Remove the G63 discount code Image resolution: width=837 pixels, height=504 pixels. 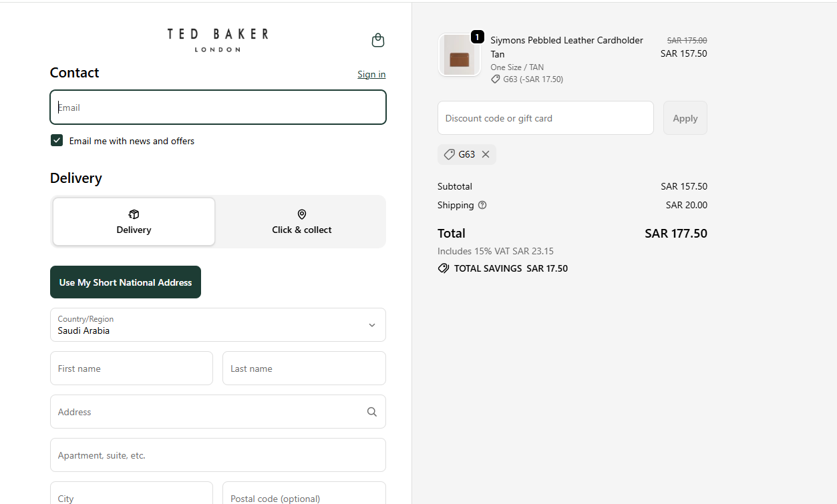point(486,154)
